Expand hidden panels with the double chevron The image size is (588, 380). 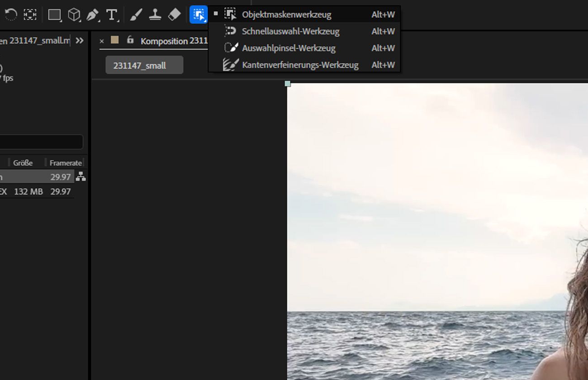pyautogui.click(x=80, y=41)
